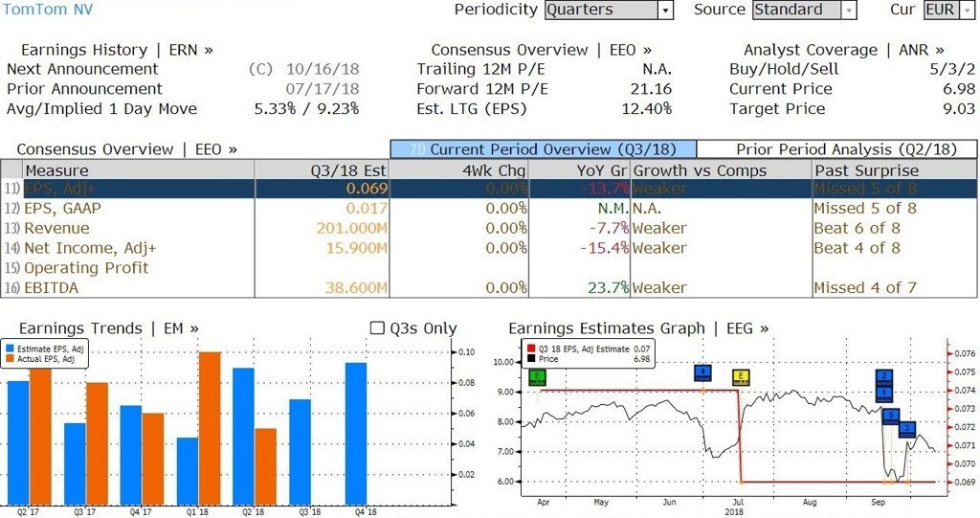Image resolution: width=980 pixels, height=518 pixels.
Task: Click the 38.600M EBITDA estimate value
Action: (x=356, y=288)
